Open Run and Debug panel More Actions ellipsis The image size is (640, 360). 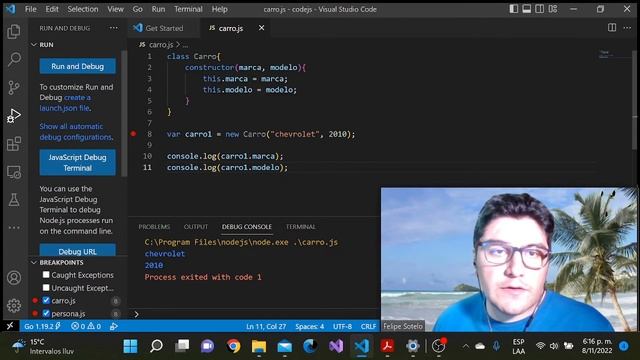[113, 28]
